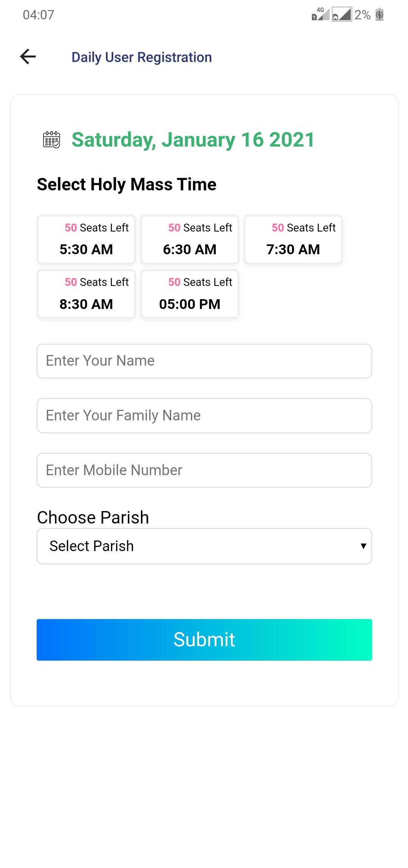The height and width of the screenshot is (868, 408).
Task: Select the 6:30 AM mass time
Action: (190, 239)
